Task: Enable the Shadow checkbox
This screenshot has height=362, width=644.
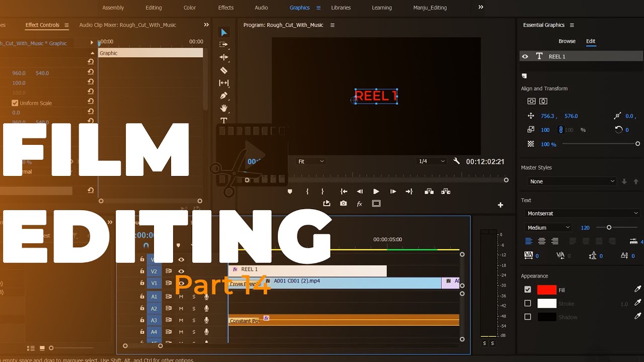Action: (x=528, y=317)
